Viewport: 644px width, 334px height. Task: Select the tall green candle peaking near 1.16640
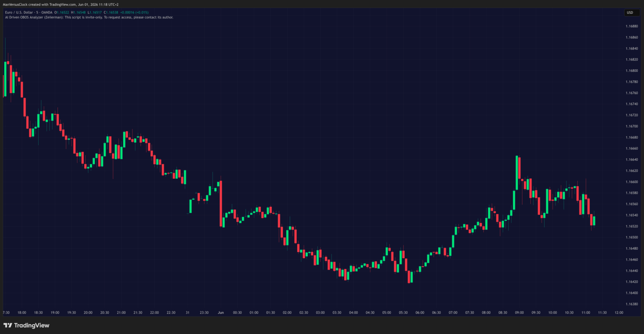[517, 173]
